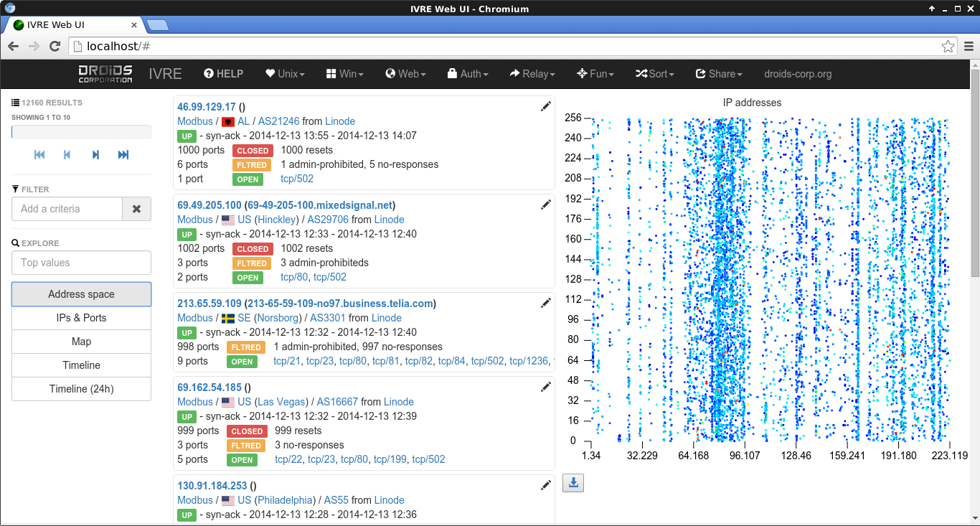The height and width of the screenshot is (526, 980).
Task: Expand the Auth dropdown menu
Action: [x=468, y=74]
